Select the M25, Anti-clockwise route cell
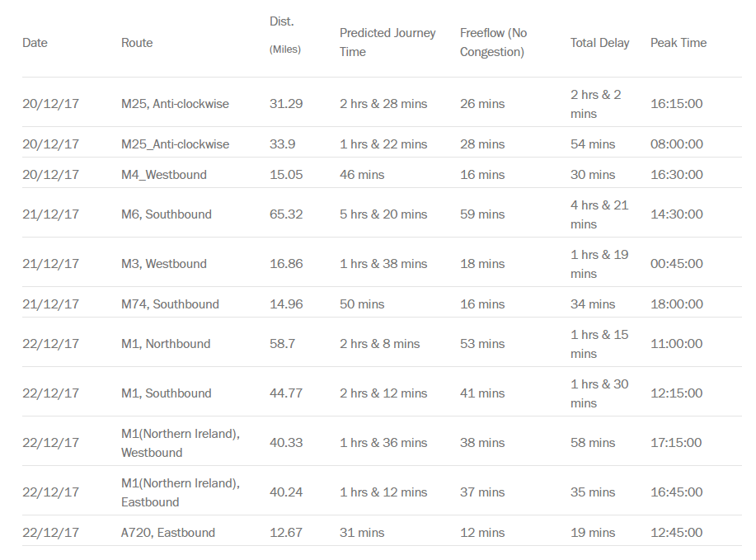The width and height of the screenshot is (756, 560). [x=175, y=104]
